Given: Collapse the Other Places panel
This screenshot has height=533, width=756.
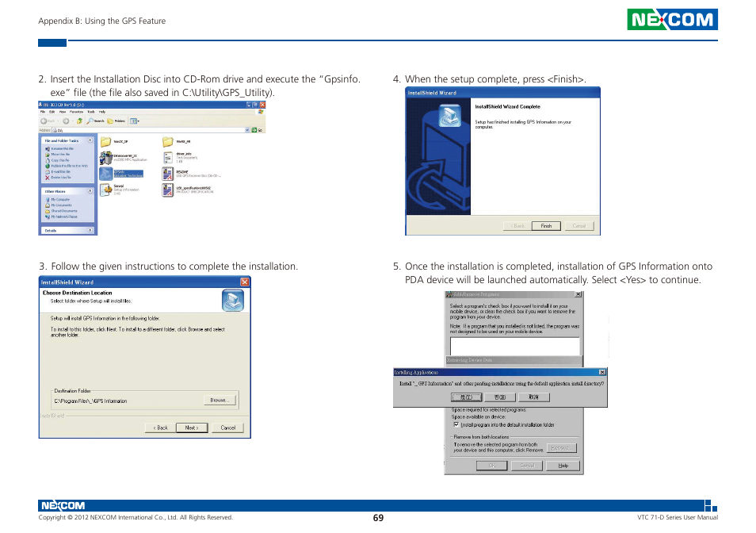Looking at the screenshot, I should tap(90, 190).
